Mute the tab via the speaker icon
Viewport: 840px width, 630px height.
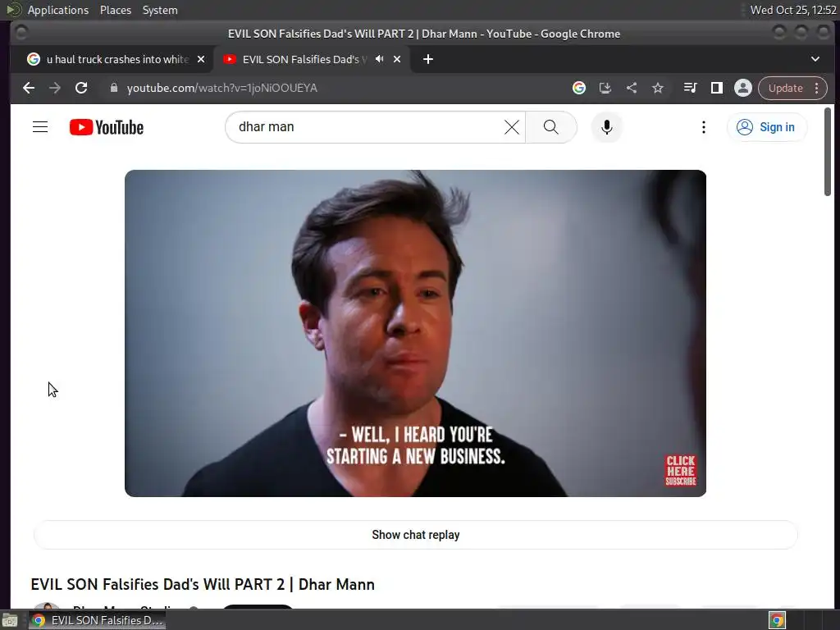coord(379,59)
